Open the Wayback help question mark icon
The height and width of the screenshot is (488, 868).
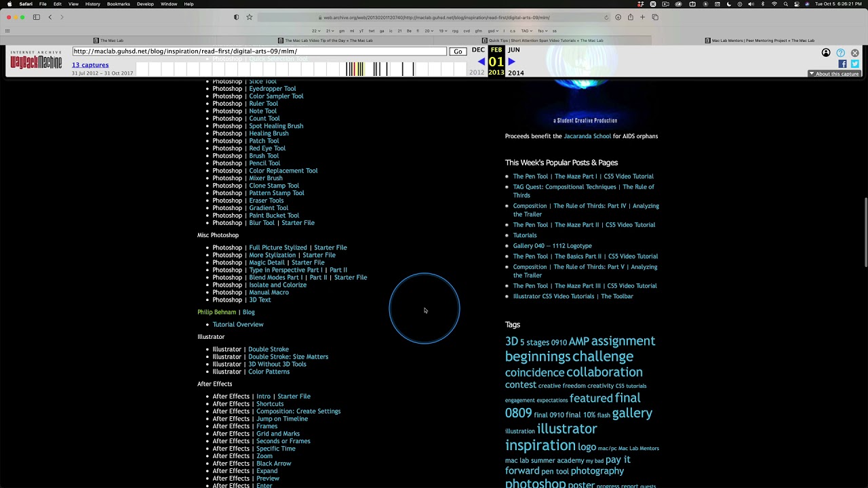click(841, 53)
